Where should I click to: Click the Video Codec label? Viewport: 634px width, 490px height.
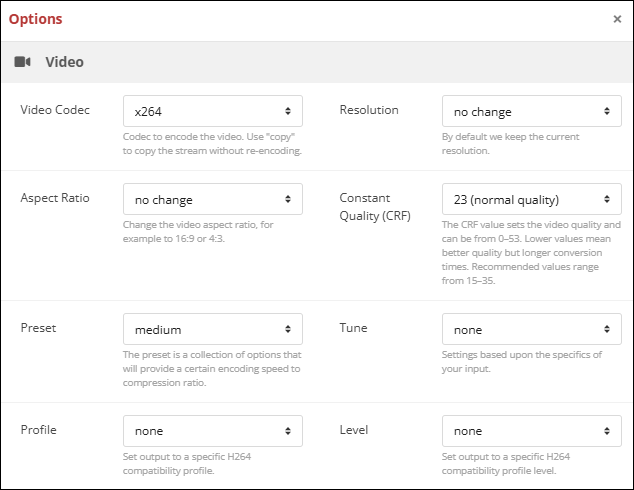pyautogui.click(x=55, y=110)
